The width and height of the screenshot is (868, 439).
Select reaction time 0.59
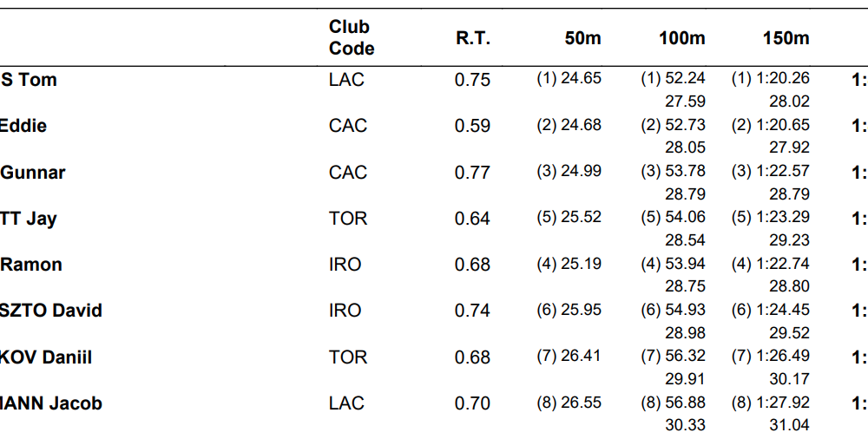point(472,126)
